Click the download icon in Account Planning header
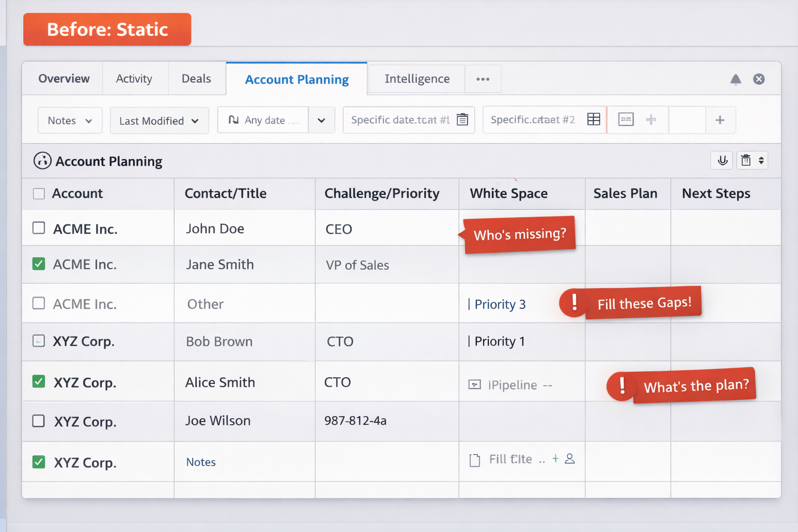The height and width of the screenshot is (532, 798). [722, 161]
